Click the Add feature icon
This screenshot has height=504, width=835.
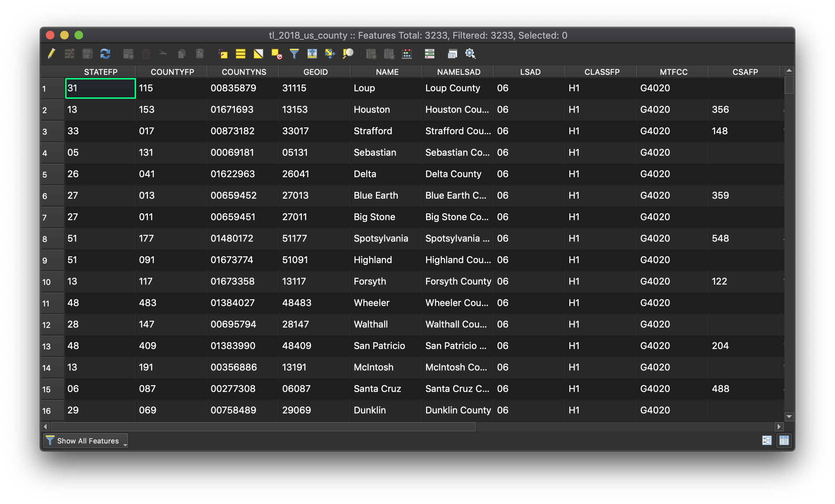tap(128, 54)
